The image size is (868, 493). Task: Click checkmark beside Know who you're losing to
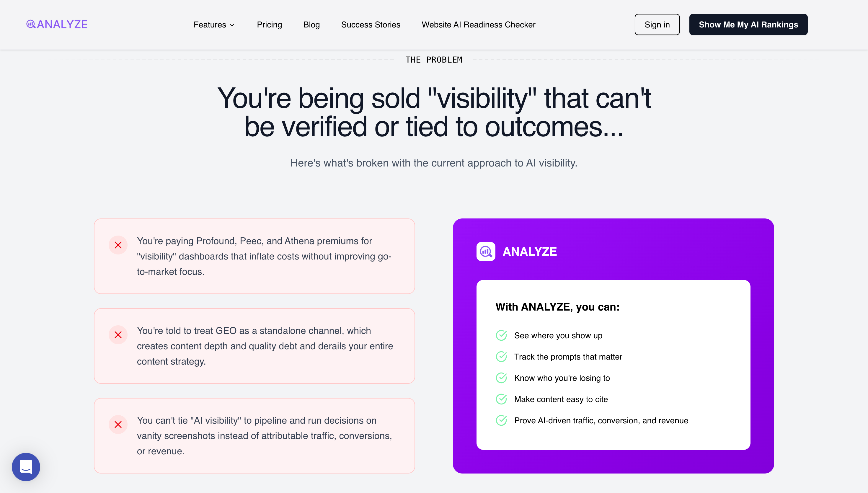tap(501, 378)
